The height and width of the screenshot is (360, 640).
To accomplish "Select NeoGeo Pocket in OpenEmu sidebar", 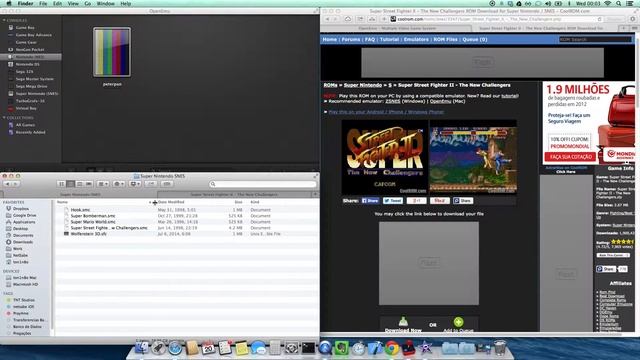I will 29,50.
